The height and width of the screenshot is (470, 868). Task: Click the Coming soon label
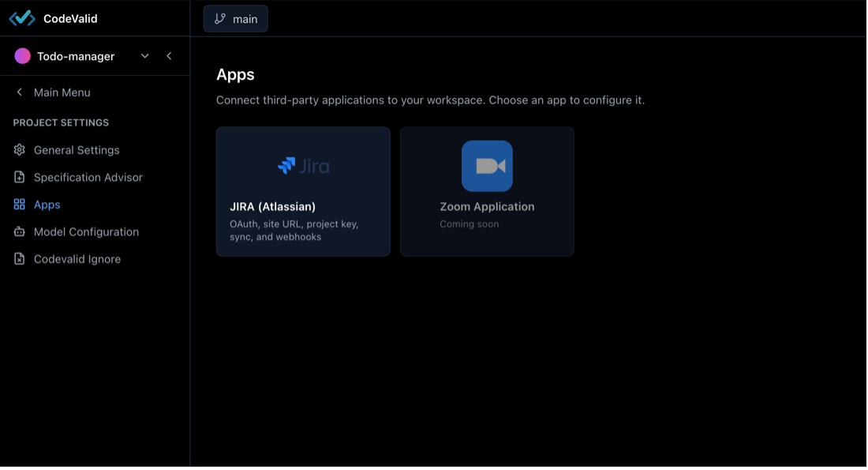(x=470, y=224)
